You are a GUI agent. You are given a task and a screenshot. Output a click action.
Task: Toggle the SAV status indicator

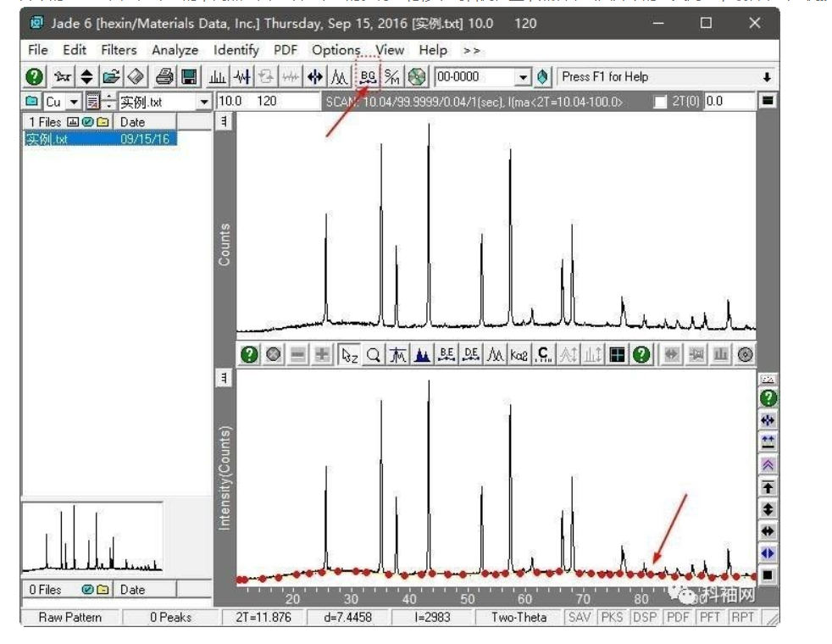[580, 617]
